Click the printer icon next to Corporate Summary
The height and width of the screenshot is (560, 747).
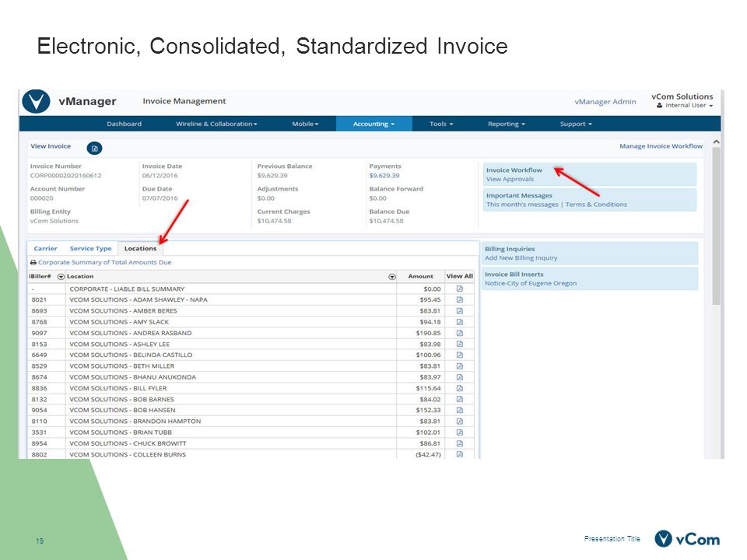pyautogui.click(x=33, y=262)
